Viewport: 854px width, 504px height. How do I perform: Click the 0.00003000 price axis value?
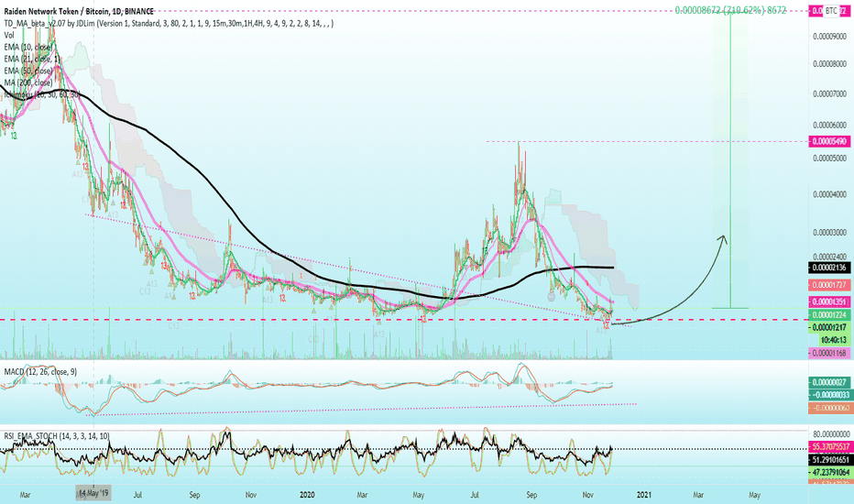pyautogui.click(x=829, y=233)
